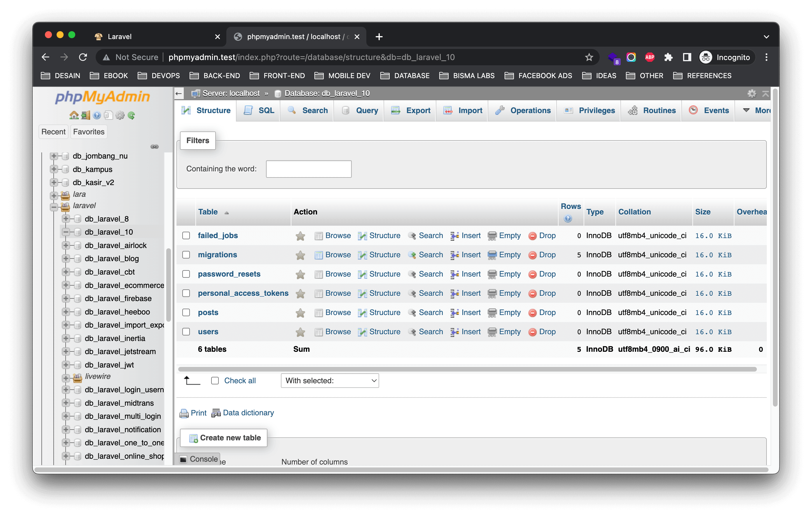Enable the Check all checkbox
Screen dimensions: 812x517
point(215,381)
